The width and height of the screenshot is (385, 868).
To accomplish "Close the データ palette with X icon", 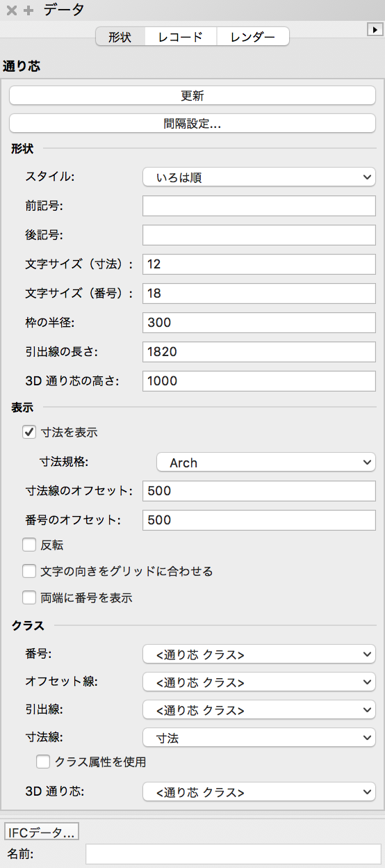I will [11, 10].
